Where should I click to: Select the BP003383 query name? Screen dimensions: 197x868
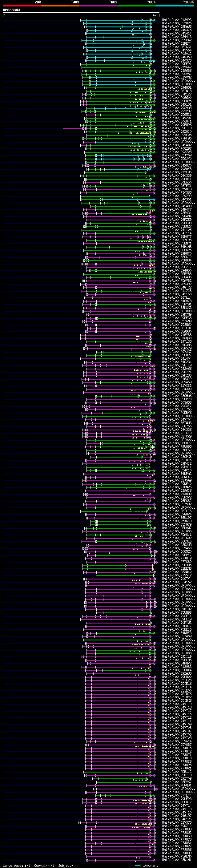point(11,10)
